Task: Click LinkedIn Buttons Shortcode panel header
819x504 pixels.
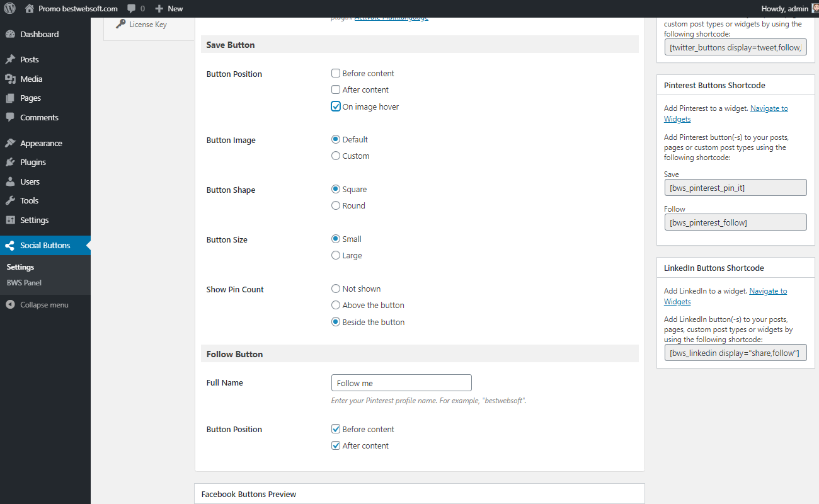Action: pyautogui.click(x=736, y=268)
